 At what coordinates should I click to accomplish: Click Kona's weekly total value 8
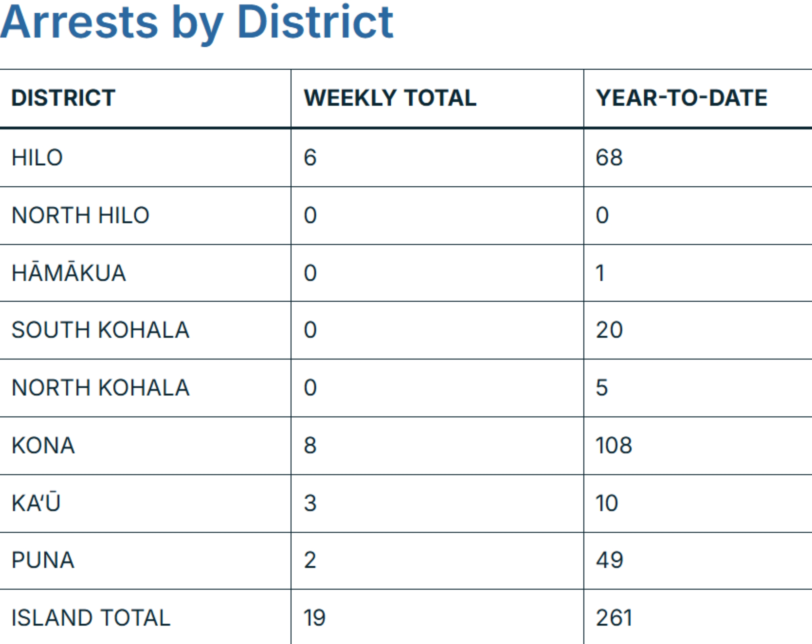click(x=310, y=445)
